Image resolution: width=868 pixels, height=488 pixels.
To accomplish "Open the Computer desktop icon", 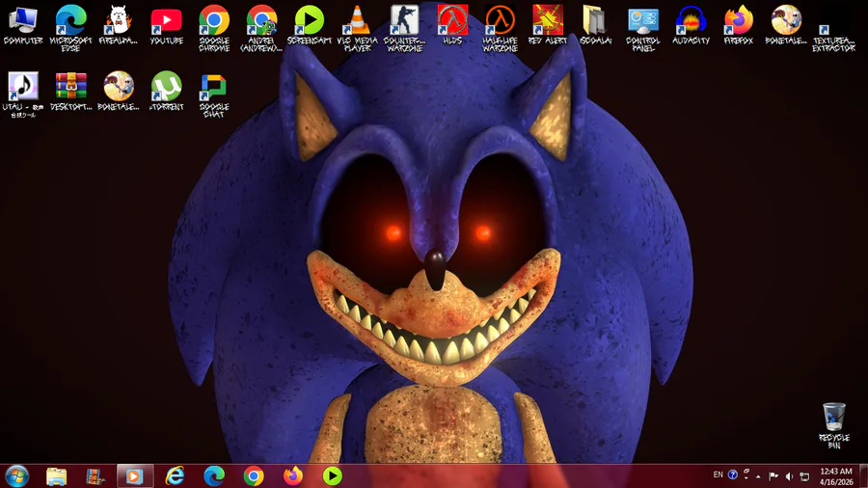I will [23, 25].
